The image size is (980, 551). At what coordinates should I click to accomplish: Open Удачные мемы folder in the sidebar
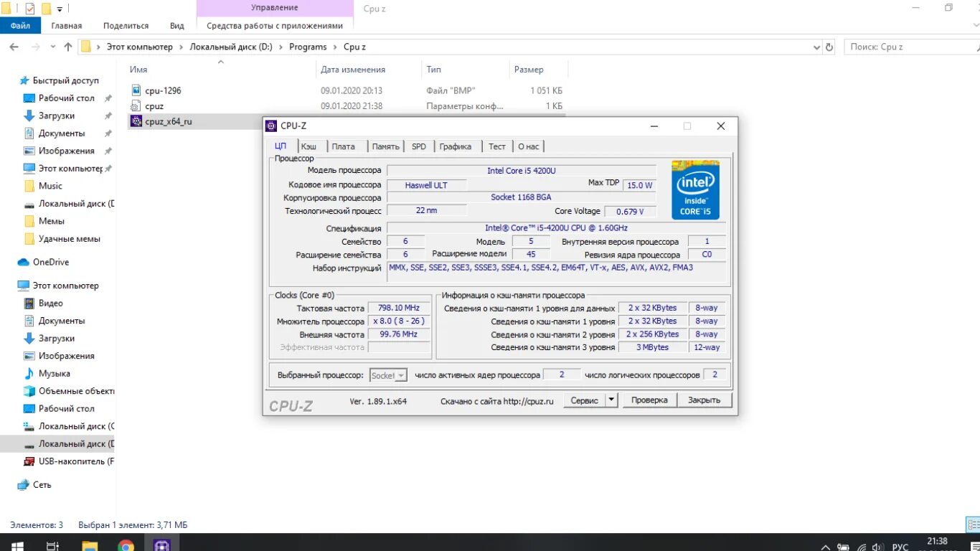pyautogui.click(x=69, y=239)
